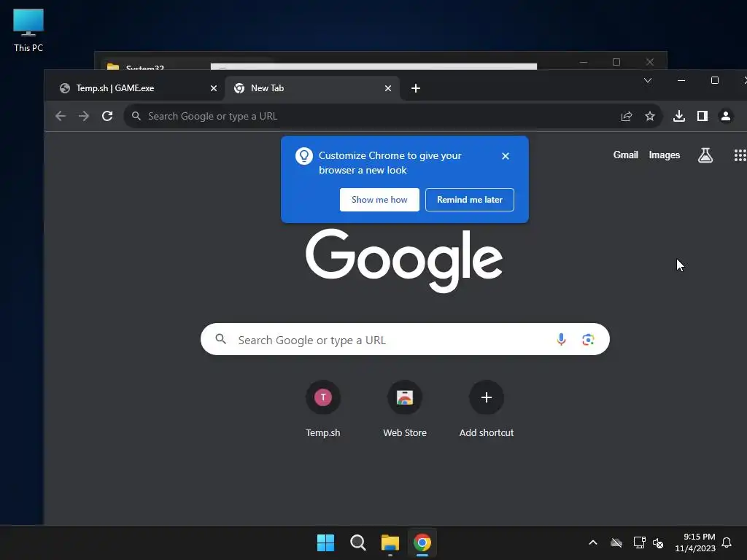Open the Google apps grid
The image size is (747, 560).
(740, 155)
